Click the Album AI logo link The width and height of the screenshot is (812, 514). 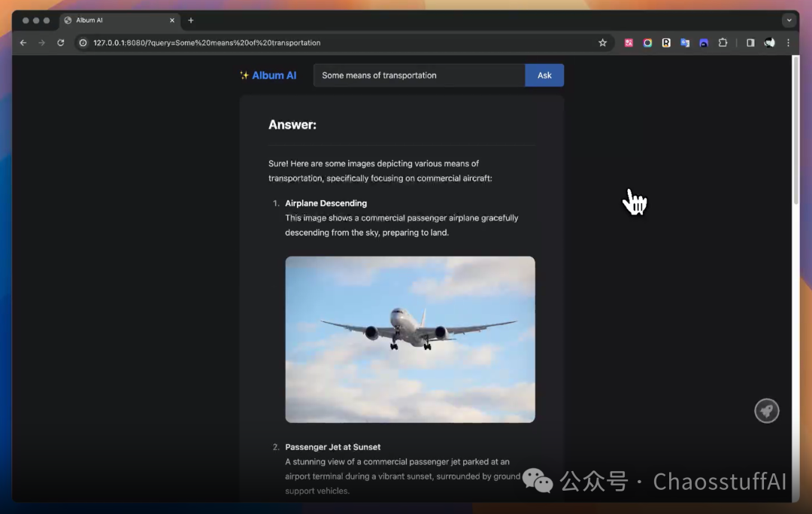[268, 75]
